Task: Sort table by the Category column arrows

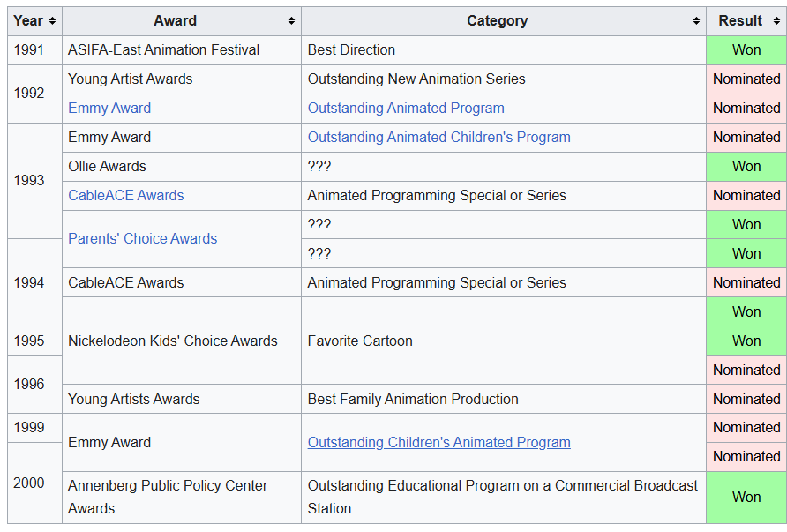Action: pos(696,21)
